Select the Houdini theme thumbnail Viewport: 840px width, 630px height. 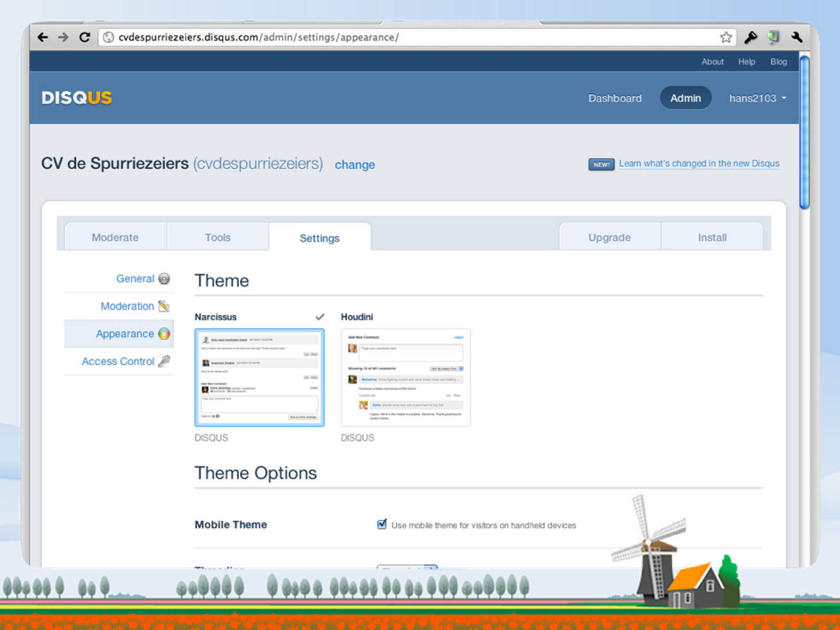[x=406, y=377]
